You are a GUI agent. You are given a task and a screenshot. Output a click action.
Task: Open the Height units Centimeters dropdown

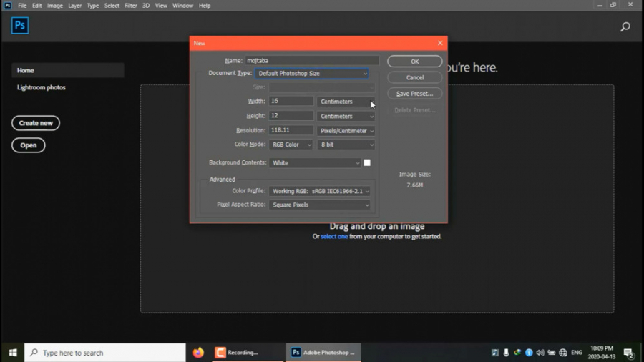coord(346,116)
